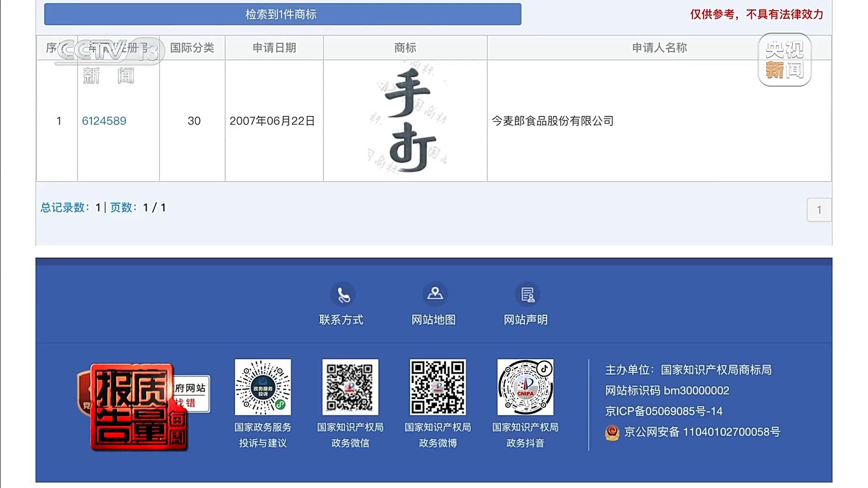Click the 仅供参考，不具有法律效力 notice
The width and height of the screenshot is (868, 488).
point(757,14)
